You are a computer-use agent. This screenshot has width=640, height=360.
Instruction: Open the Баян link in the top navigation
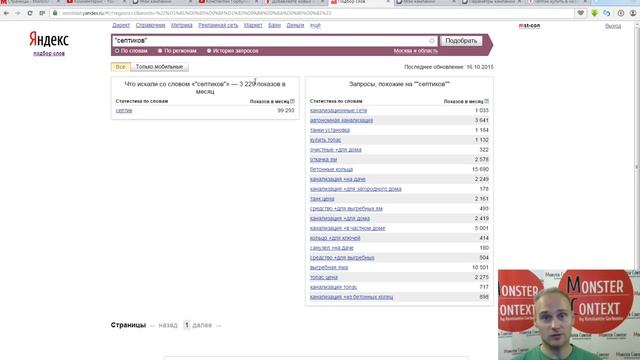coord(274,25)
